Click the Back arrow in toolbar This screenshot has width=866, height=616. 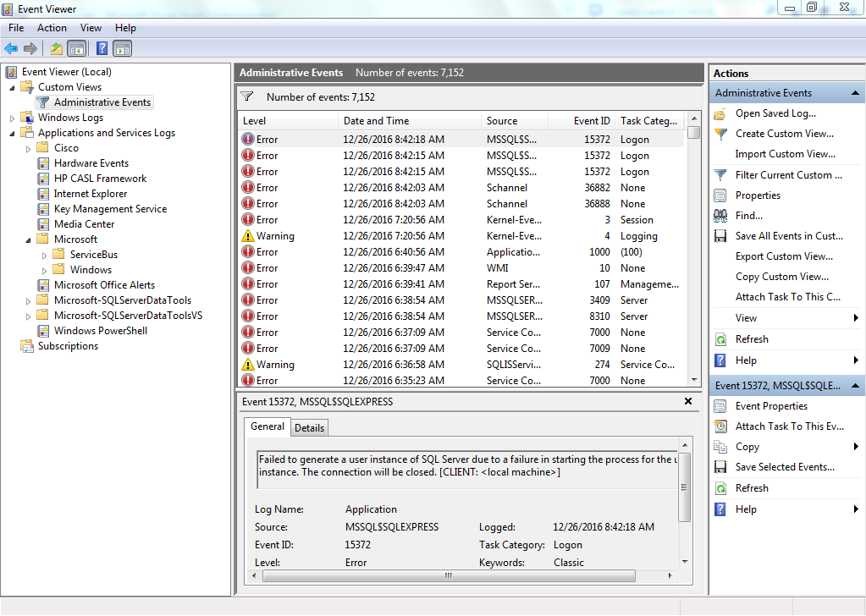11,48
